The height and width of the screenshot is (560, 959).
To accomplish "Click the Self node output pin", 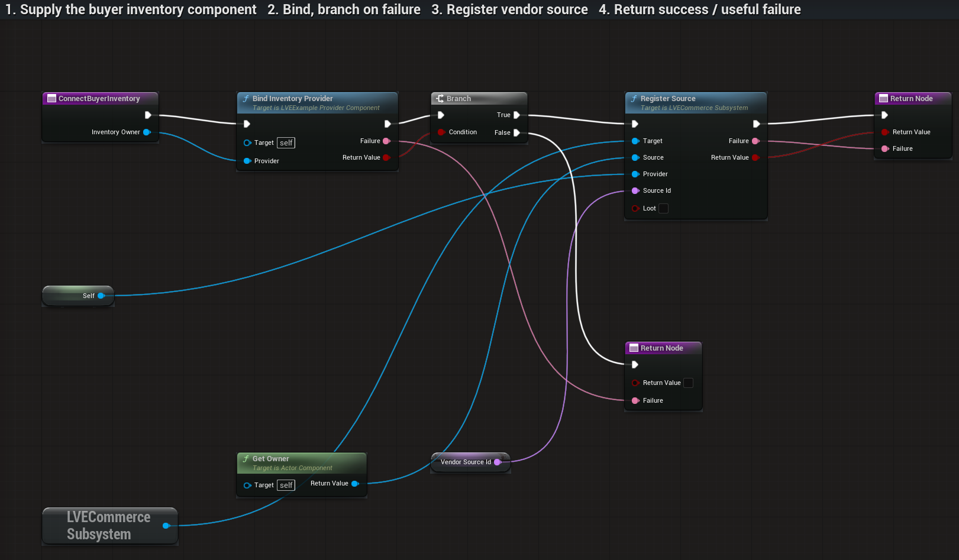I will 101,296.
